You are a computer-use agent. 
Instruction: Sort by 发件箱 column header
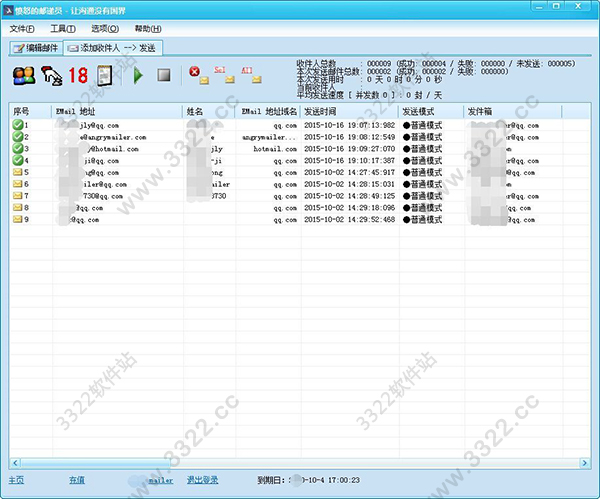513,111
